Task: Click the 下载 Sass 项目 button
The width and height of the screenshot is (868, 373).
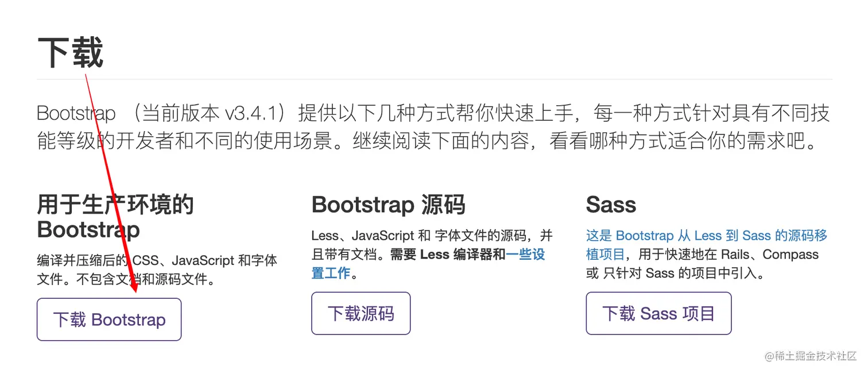Action: click(658, 313)
